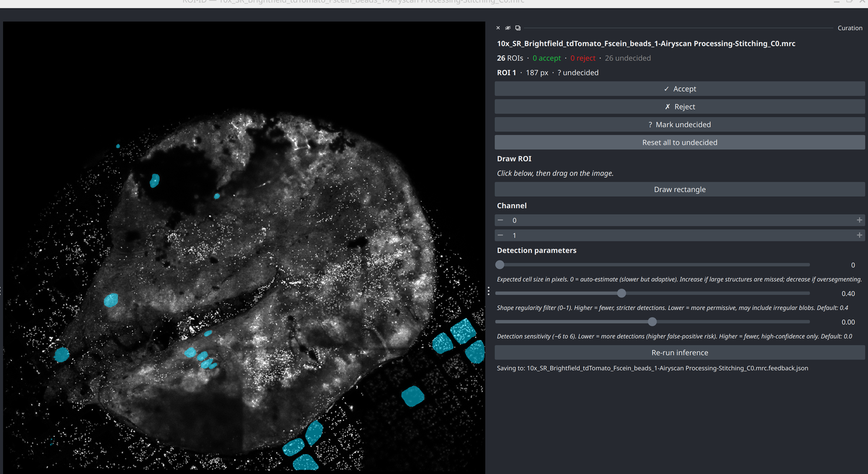868x474 pixels.
Task: Click the detection sensitivity slider handle
Action: tap(652, 322)
